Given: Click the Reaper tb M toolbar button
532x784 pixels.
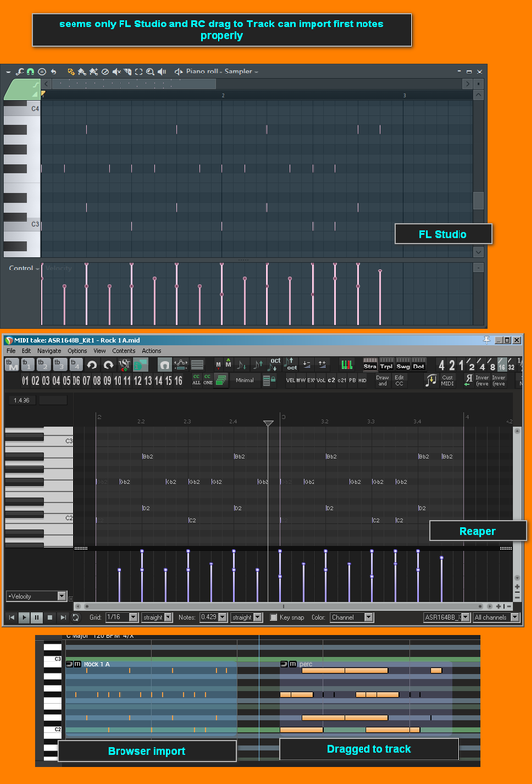Looking at the screenshot, I should pos(12,365).
